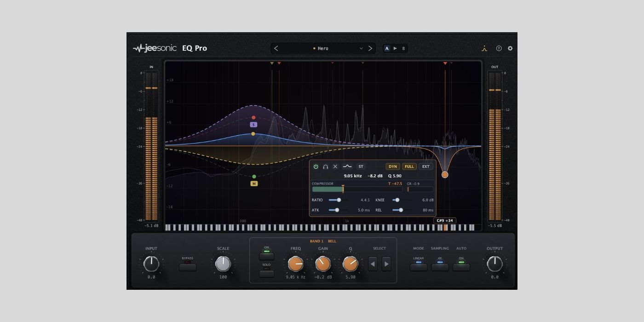The width and height of the screenshot is (644, 322).
Task: Select previous band with left arrow
Action: (x=373, y=264)
